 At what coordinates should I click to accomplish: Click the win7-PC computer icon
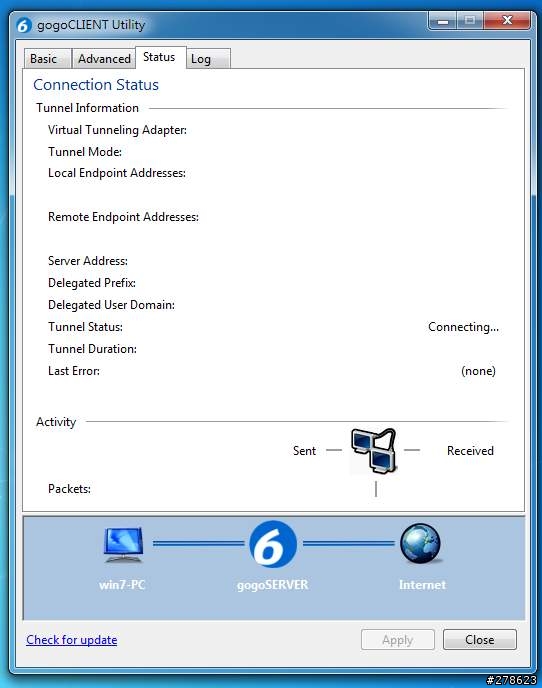tap(123, 545)
